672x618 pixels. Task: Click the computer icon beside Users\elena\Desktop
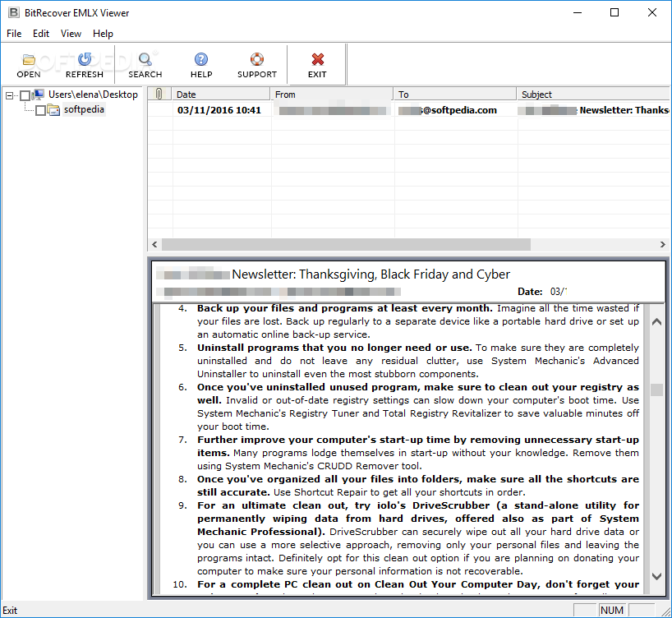[x=39, y=95]
